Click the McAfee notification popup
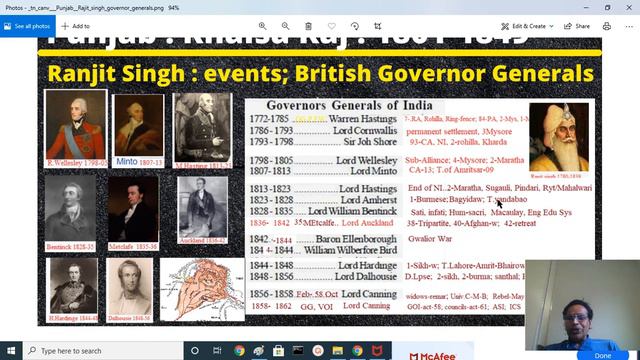Viewport: 640px width, 360px height. [x=433, y=352]
